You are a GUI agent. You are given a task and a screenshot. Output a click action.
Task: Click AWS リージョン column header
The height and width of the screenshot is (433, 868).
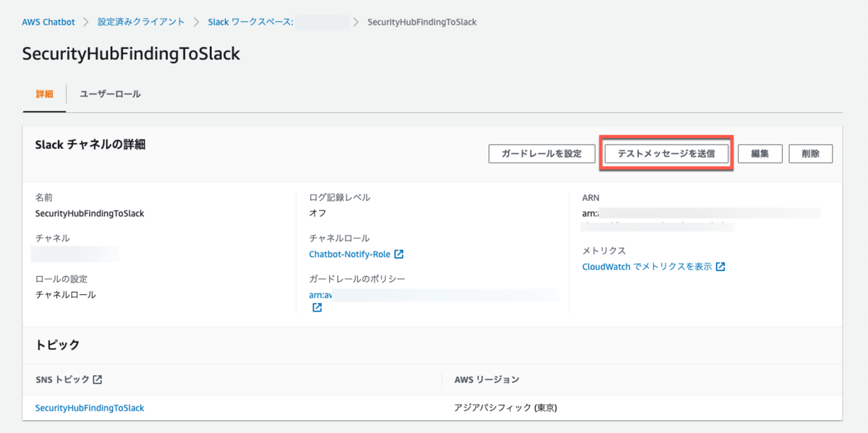(x=487, y=380)
